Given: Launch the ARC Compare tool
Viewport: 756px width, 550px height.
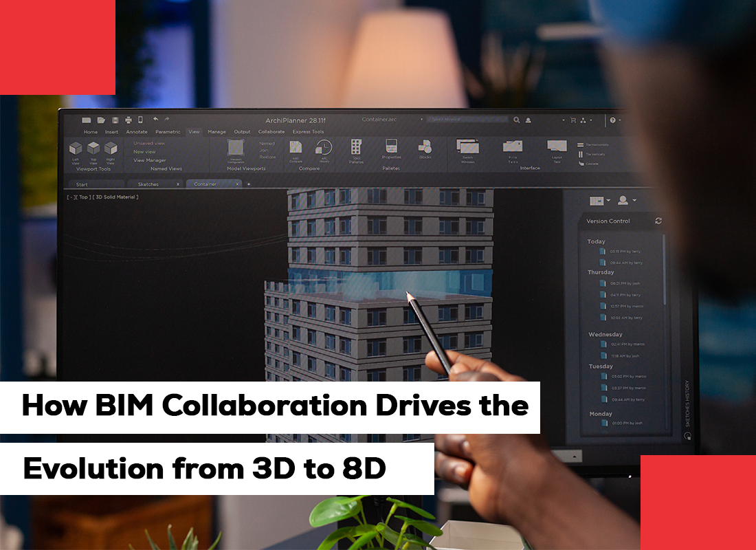Looking at the screenshot, I should tap(296, 147).
